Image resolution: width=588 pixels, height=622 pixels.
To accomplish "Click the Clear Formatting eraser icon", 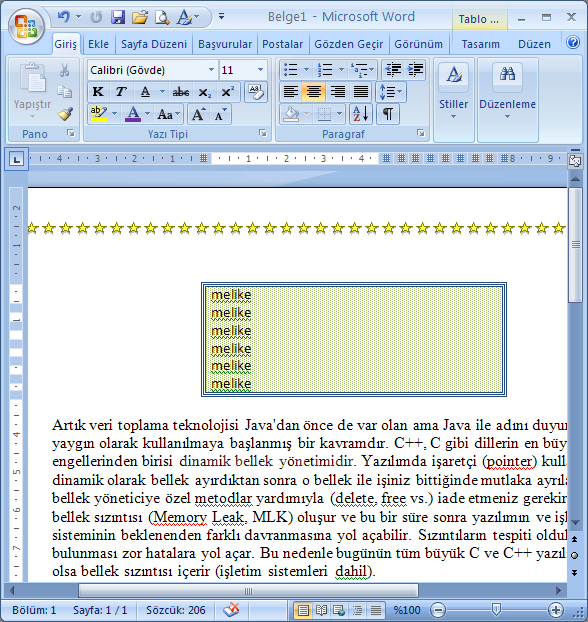I will (x=256, y=92).
